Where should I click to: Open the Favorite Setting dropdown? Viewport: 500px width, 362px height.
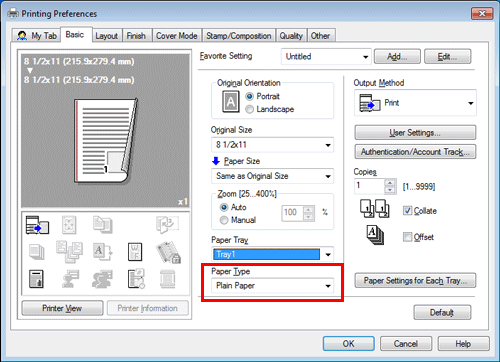click(x=326, y=57)
